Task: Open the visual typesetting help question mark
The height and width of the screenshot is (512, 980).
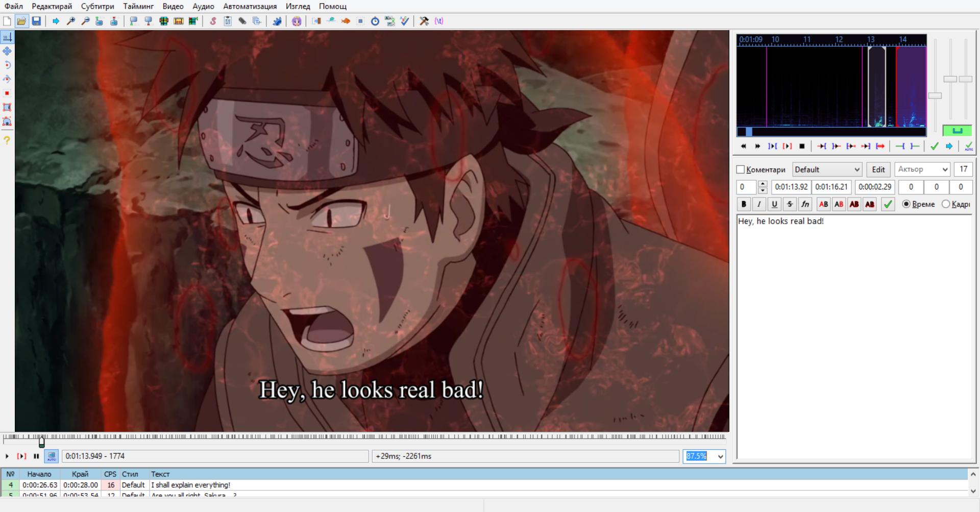Action: (7, 140)
